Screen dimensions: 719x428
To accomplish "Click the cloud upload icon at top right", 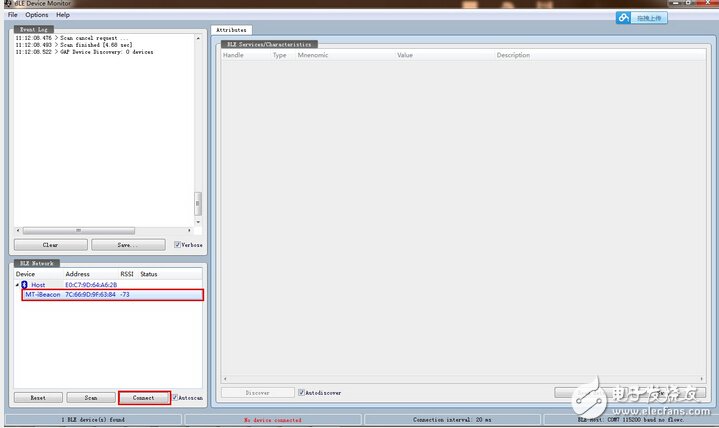I will [624, 17].
